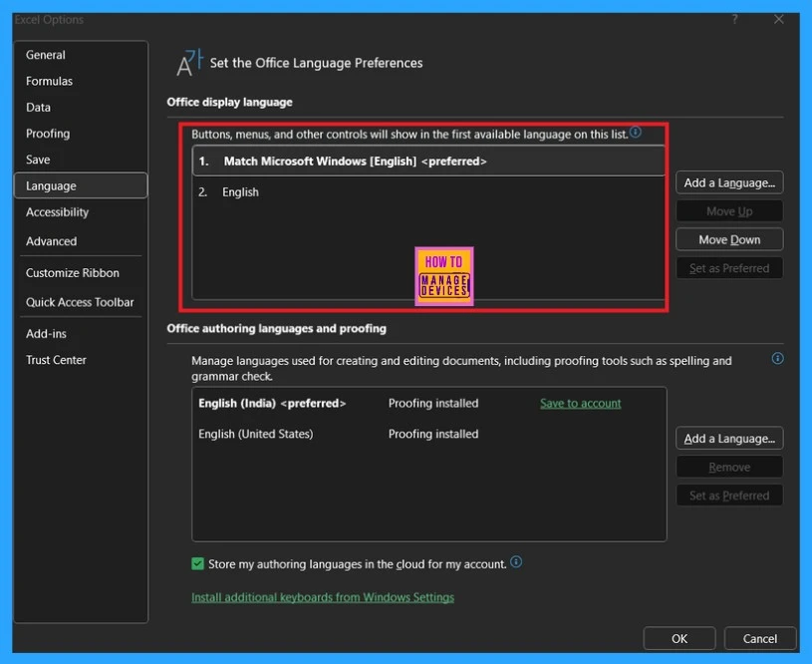Select English (United States) authoring language row
812x664 pixels.
(428, 434)
